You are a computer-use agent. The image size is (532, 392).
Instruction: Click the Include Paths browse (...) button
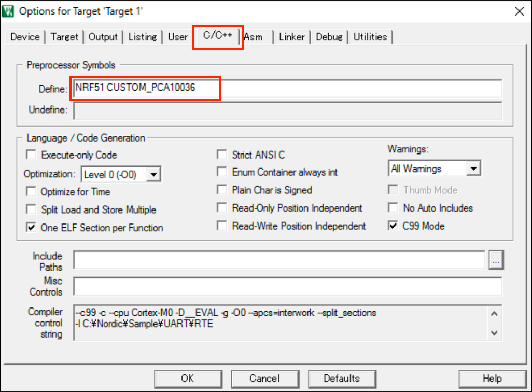click(496, 261)
